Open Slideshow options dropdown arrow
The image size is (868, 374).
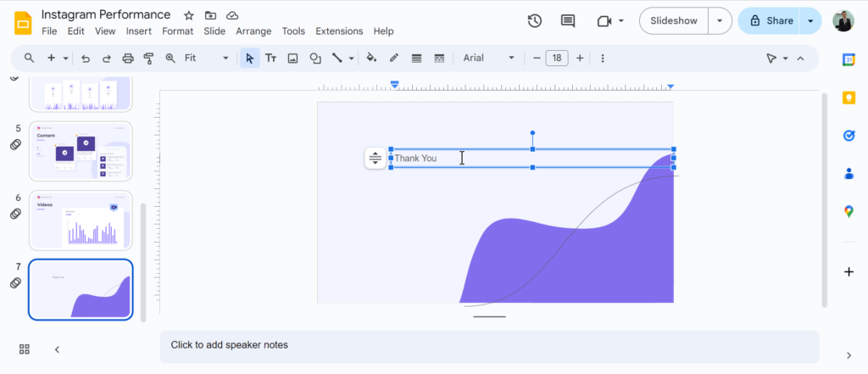(x=721, y=21)
